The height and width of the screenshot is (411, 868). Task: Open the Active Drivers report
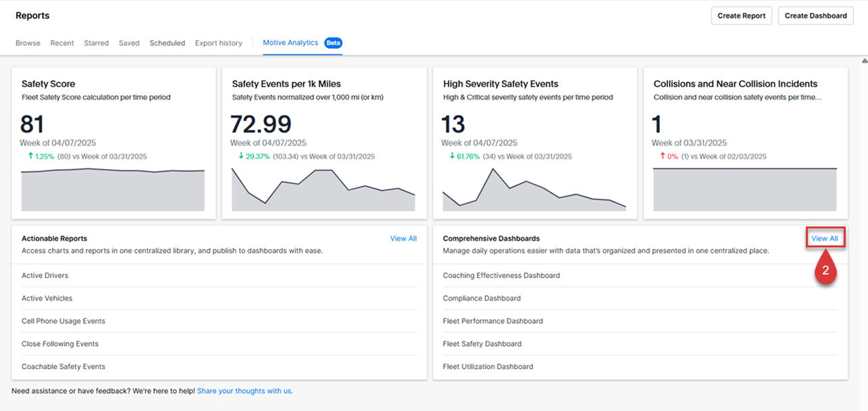click(x=45, y=276)
